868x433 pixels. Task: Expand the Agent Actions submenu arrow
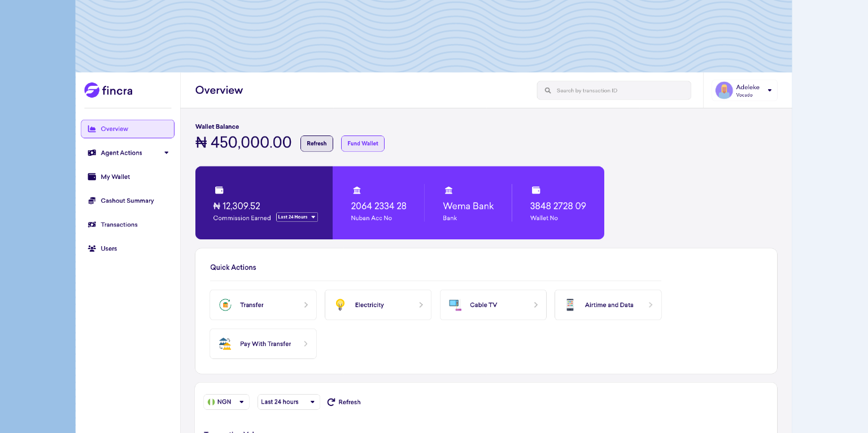[167, 153]
